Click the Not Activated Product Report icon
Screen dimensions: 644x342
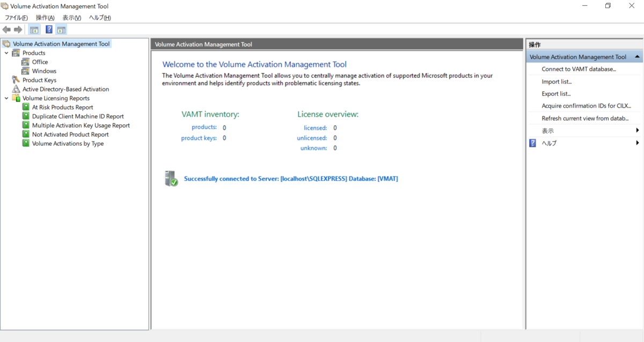point(26,135)
